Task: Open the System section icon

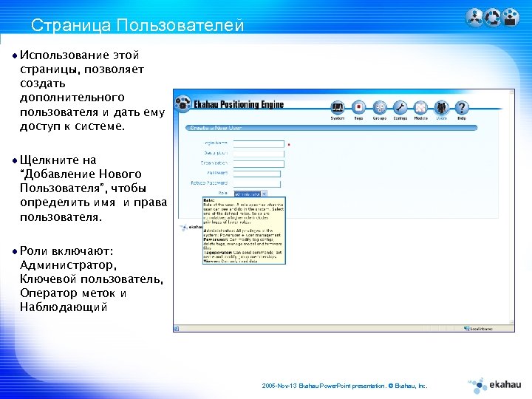Action: (x=337, y=108)
